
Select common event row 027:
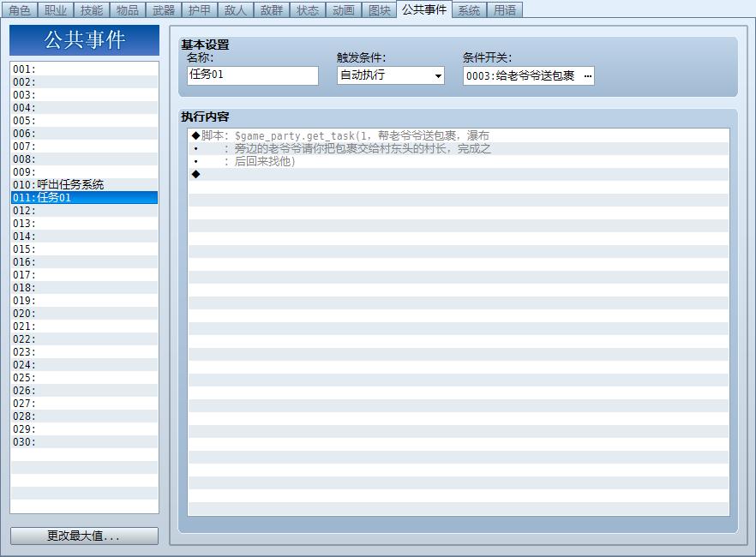[x=84, y=404]
